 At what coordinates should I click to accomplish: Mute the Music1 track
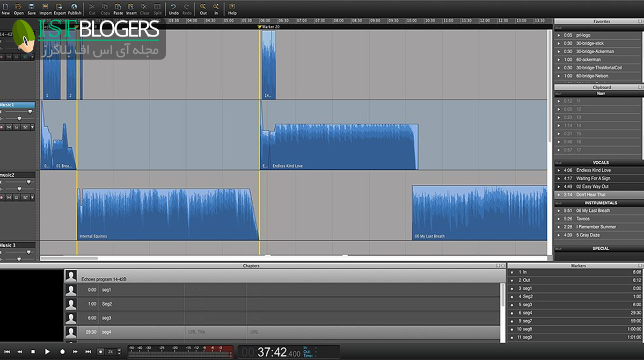click(10, 127)
